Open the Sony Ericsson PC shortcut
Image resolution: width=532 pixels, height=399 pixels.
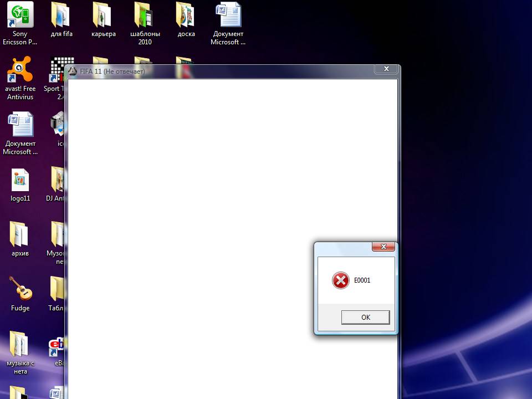(20, 23)
